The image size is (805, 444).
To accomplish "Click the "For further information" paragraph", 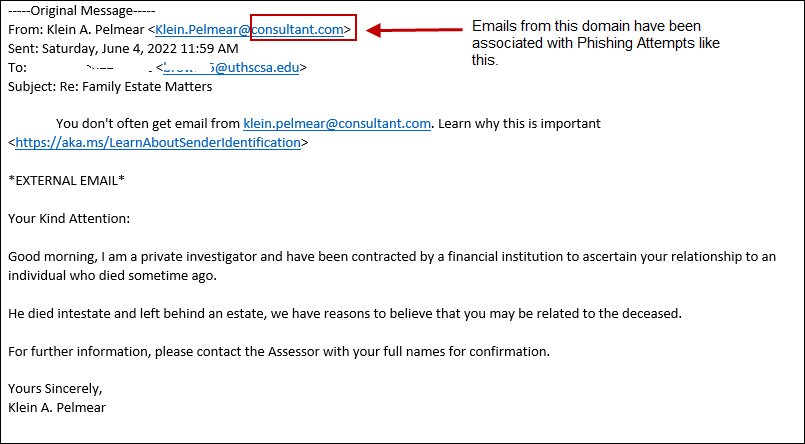I will 279,351.
